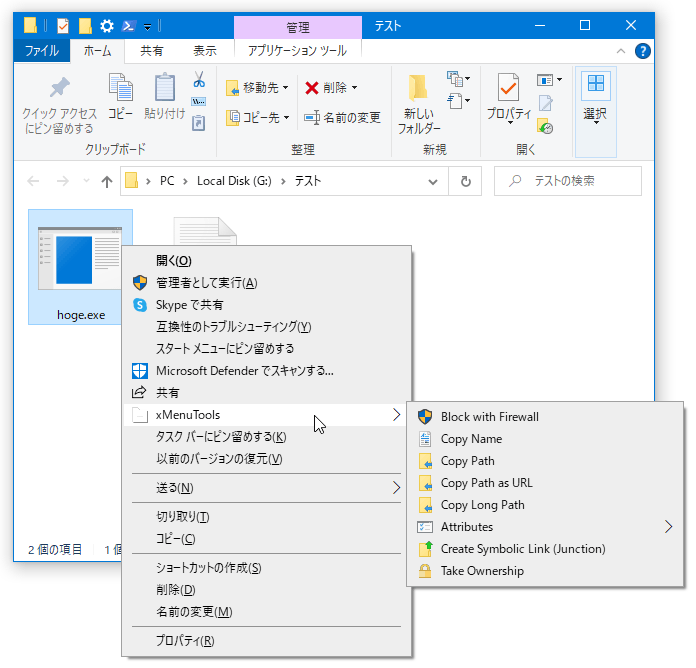This screenshot has width=696, height=668.
Task: Choose スタート メニューにピン留めする
Action: pyautogui.click(x=266, y=349)
